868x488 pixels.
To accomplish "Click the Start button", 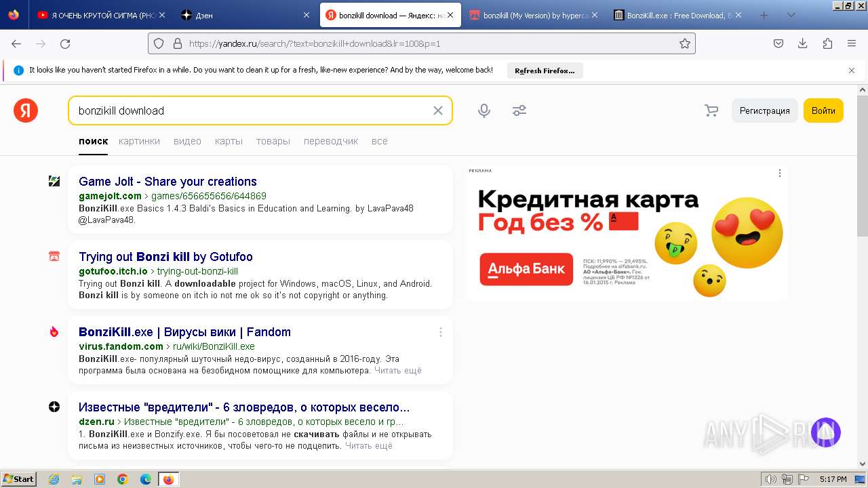I will click(19, 479).
